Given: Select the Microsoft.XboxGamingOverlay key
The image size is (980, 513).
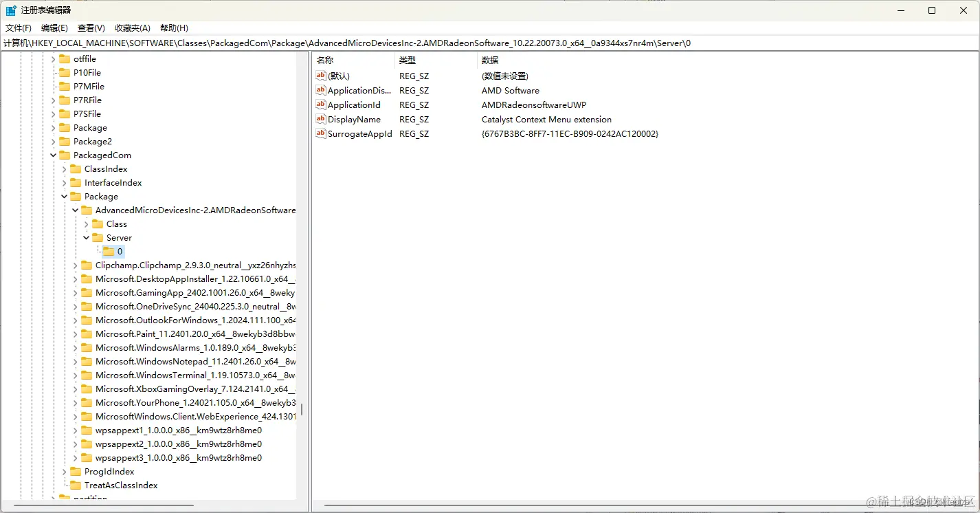Looking at the screenshot, I should [195, 389].
